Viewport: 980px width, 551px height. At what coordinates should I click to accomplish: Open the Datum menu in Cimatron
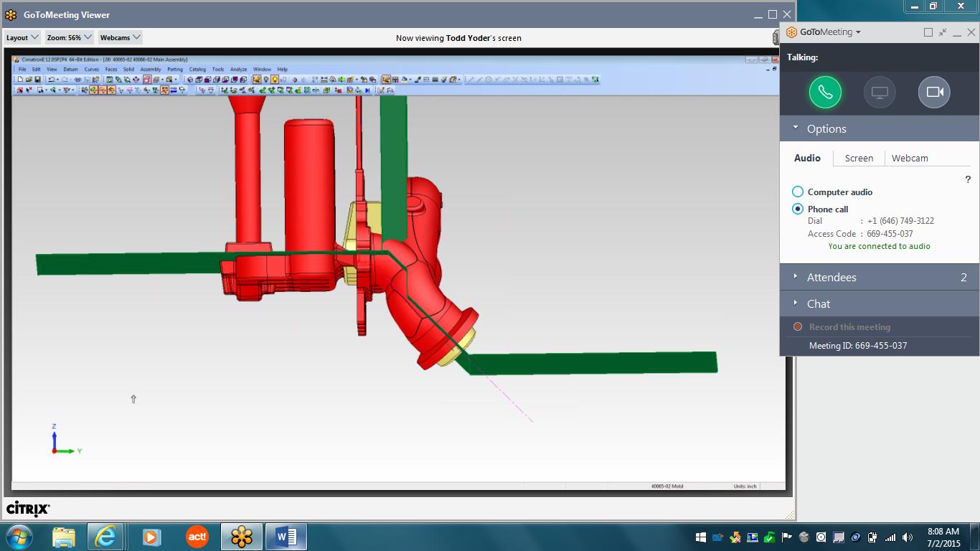click(x=70, y=69)
